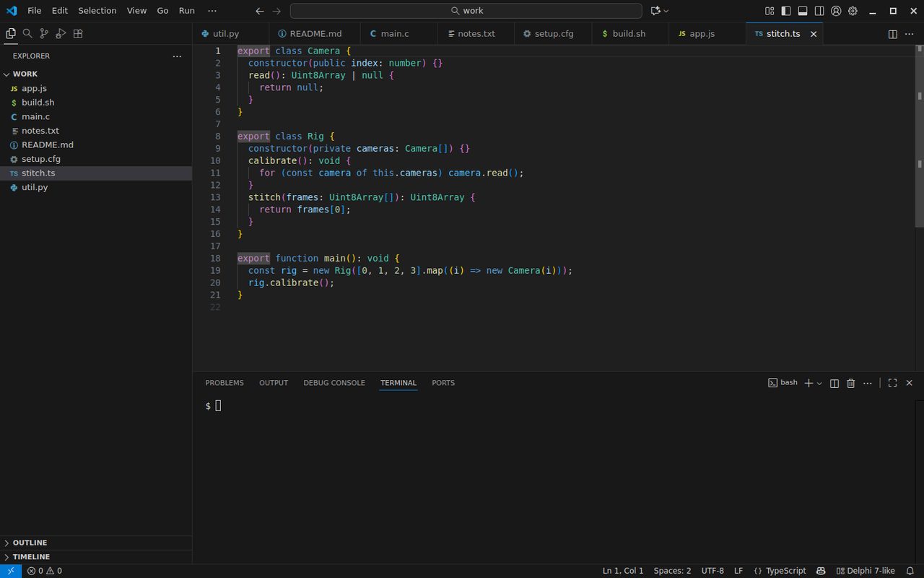Switch to the main.c tab
This screenshot has width=924, height=578.
[x=398, y=34]
